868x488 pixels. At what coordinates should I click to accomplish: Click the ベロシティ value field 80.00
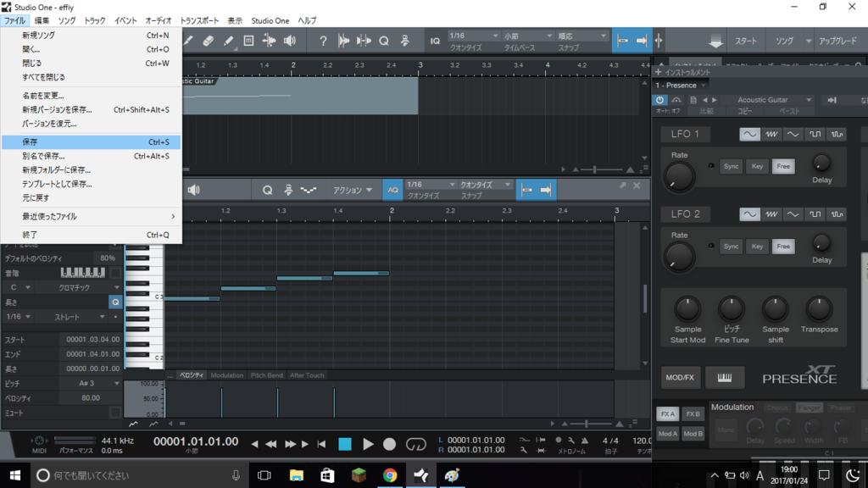coord(91,398)
